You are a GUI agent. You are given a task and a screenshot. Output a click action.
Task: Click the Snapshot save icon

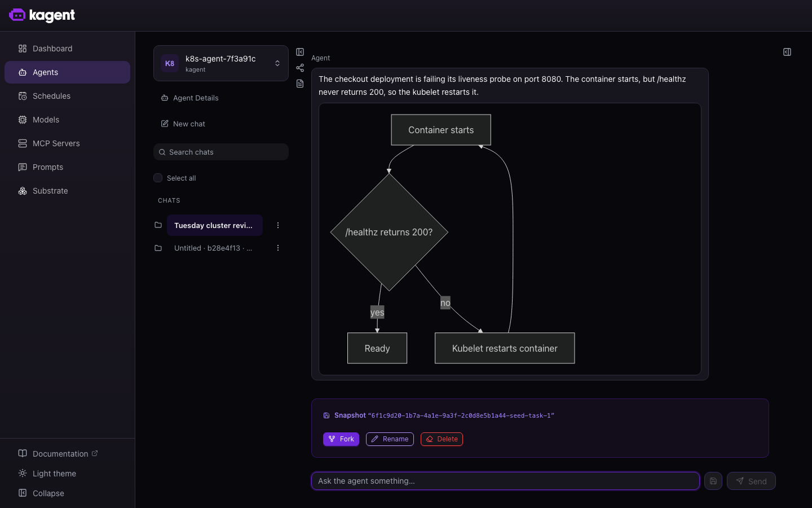[x=326, y=415]
